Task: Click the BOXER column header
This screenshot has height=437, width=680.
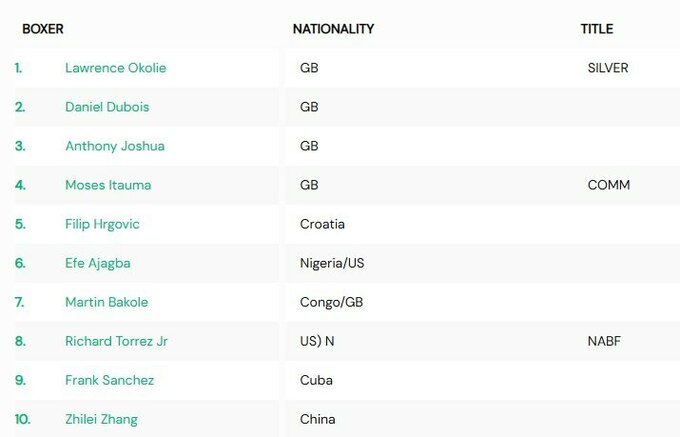Action: tap(43, 29)
